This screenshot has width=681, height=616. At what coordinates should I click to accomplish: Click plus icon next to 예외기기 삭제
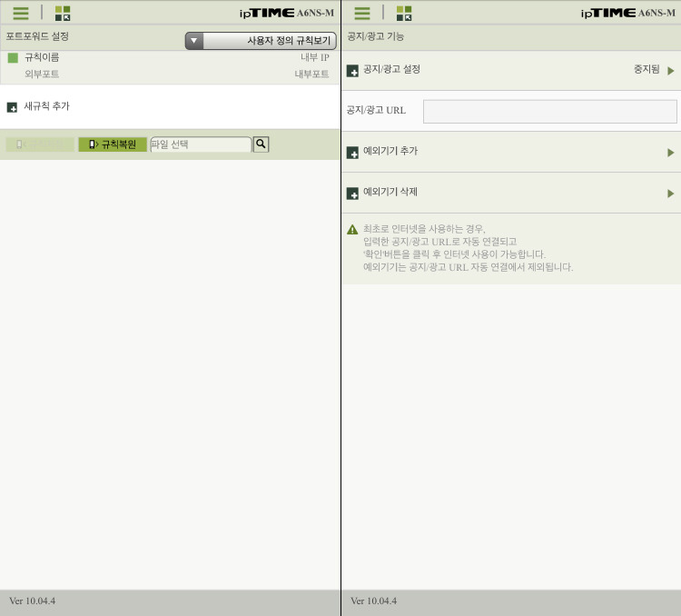coord(352,194)
